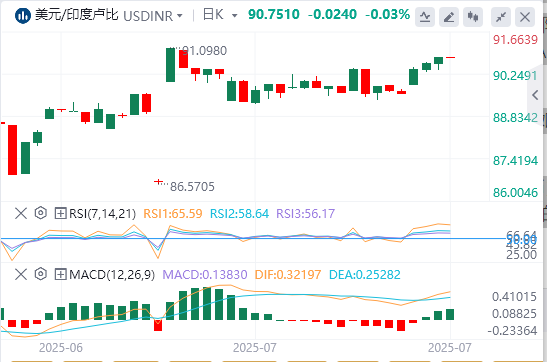This screenshot has height=362, width=547.
Task: Expand the MACD panel plus box
Action: 60,274
